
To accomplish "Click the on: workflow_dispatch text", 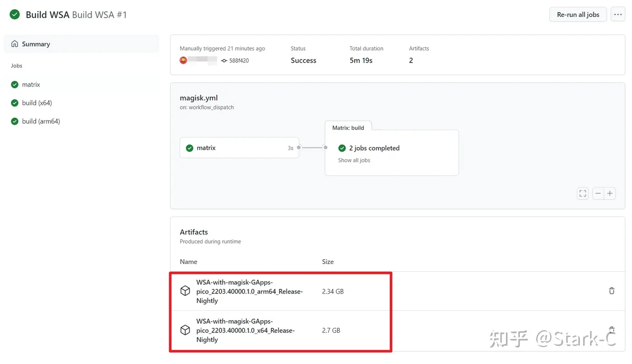I will click(x=206, y=107).
